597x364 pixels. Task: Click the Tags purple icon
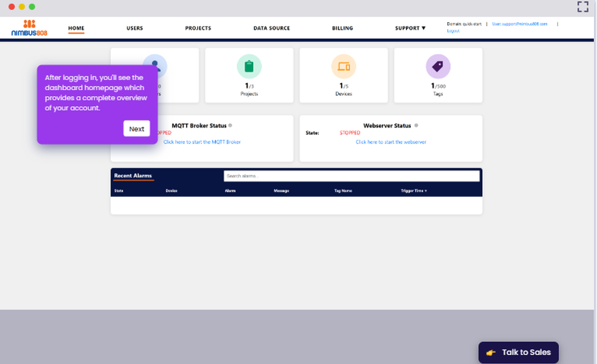(438, 66)
